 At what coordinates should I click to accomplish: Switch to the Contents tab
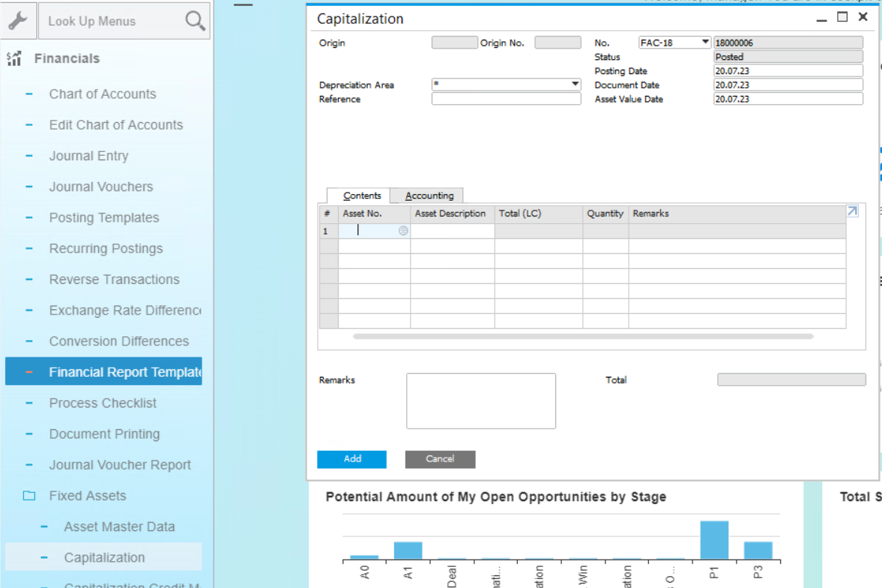(x=362, y=196)
